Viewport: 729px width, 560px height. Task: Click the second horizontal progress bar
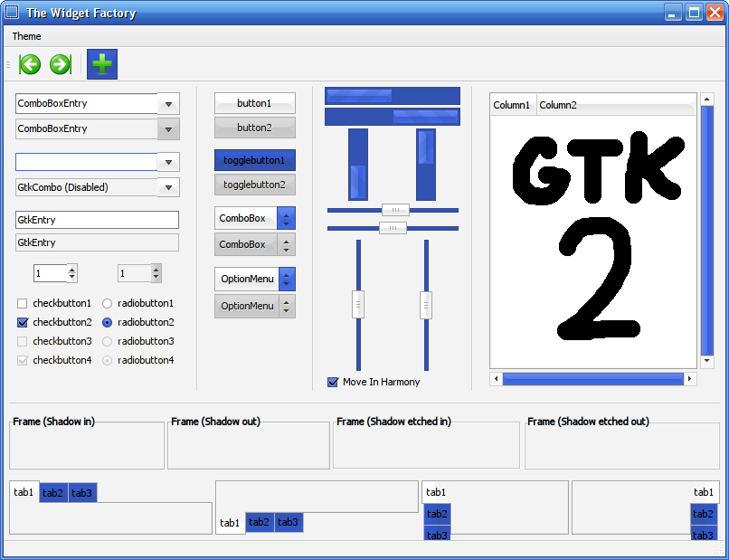[x=393, y=117]
